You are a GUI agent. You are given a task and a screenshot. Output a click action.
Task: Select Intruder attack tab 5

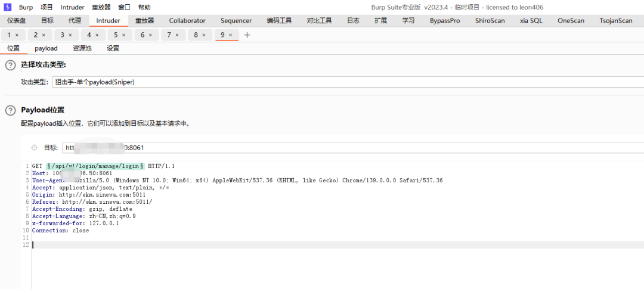[116, 35]
